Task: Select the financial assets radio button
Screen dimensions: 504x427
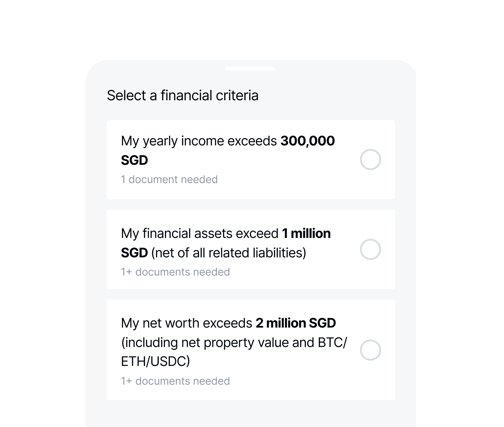Action: click(370, 249)
